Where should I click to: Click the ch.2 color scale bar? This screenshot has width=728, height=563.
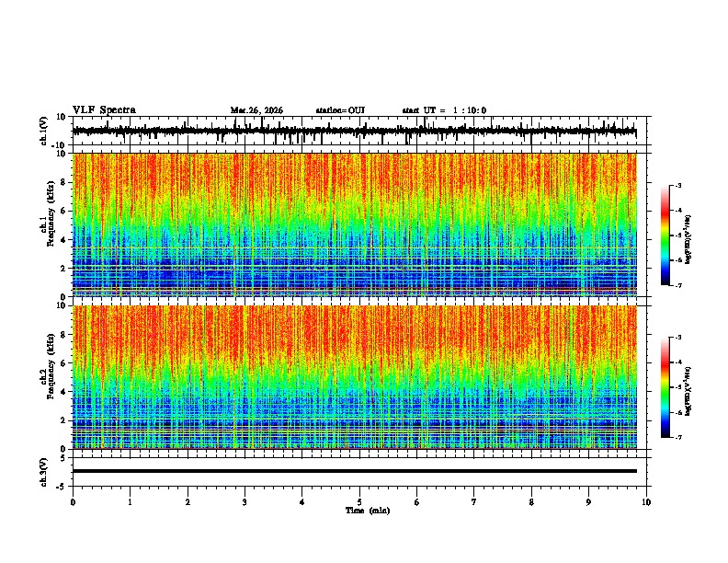[x=665, y=387]
